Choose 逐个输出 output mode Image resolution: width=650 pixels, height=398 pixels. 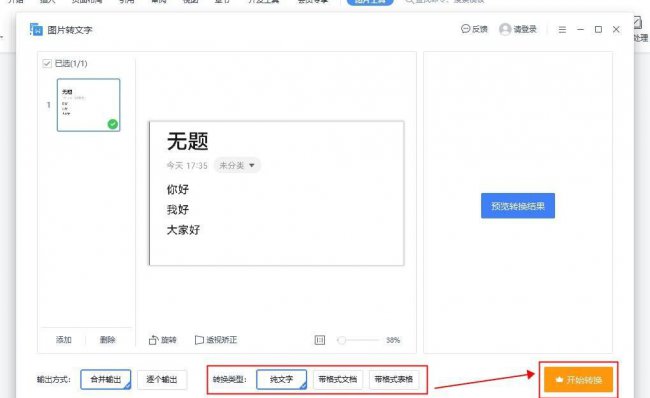(x=162, y=379)
